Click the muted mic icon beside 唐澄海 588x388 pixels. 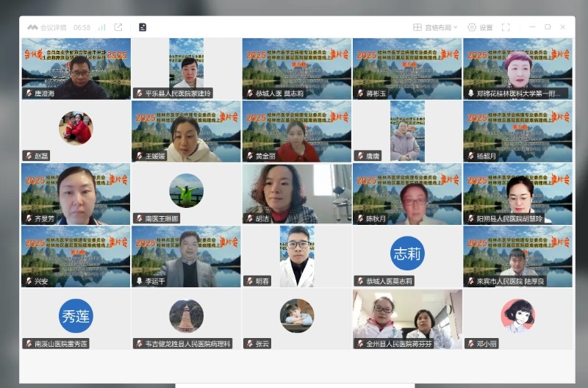28,93
